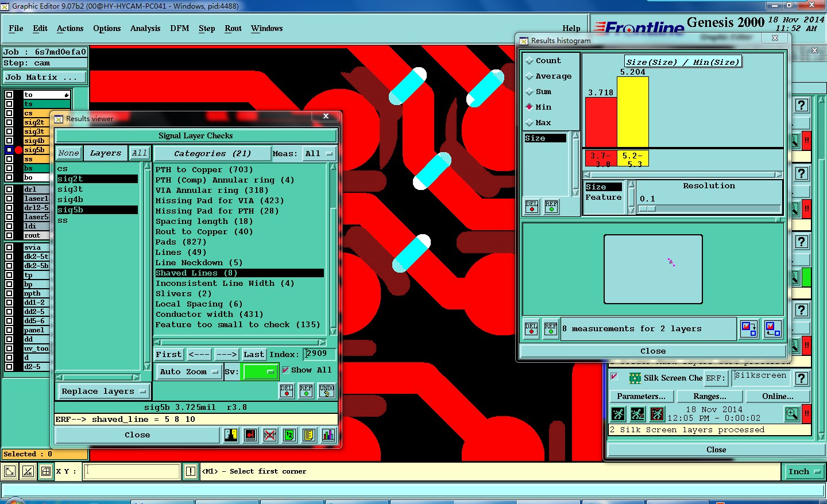Select 'Line Neckdown (5)' category row

[240, 263]
